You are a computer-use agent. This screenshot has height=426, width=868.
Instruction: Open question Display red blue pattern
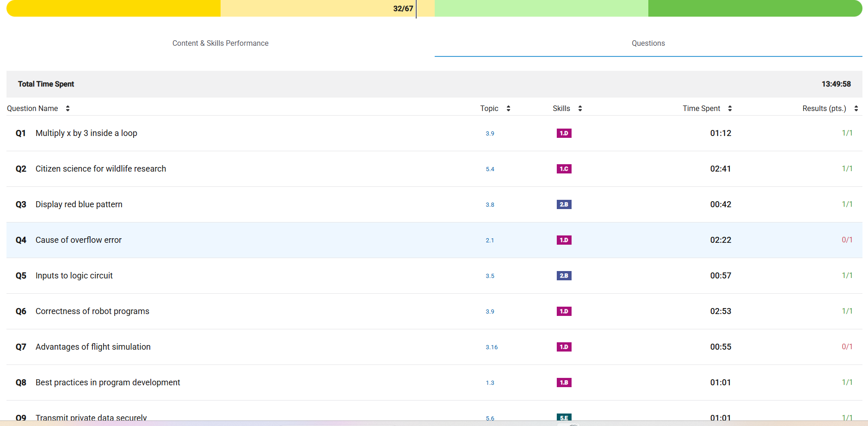pyautogui.click(x=79, y=204)
